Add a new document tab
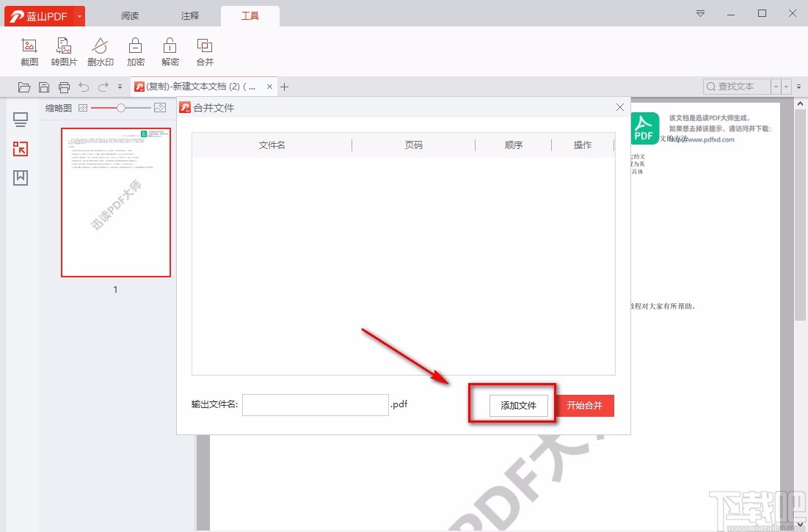Image resolution: width=808 pixels, height=532 pixels. tap(285, 87)
